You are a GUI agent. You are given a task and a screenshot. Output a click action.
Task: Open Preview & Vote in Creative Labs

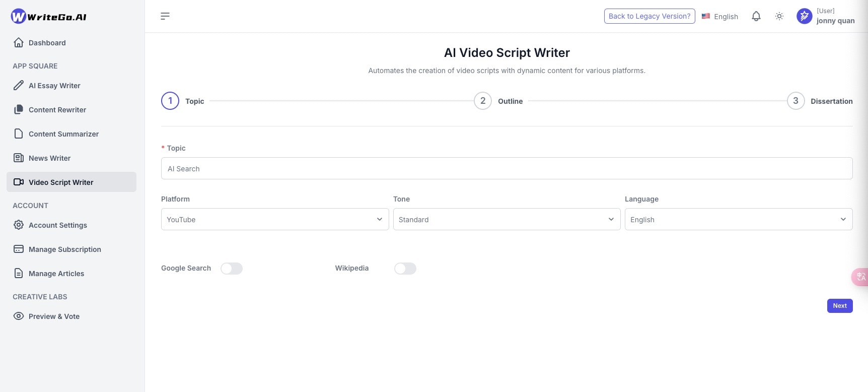[x=71, y=316]
